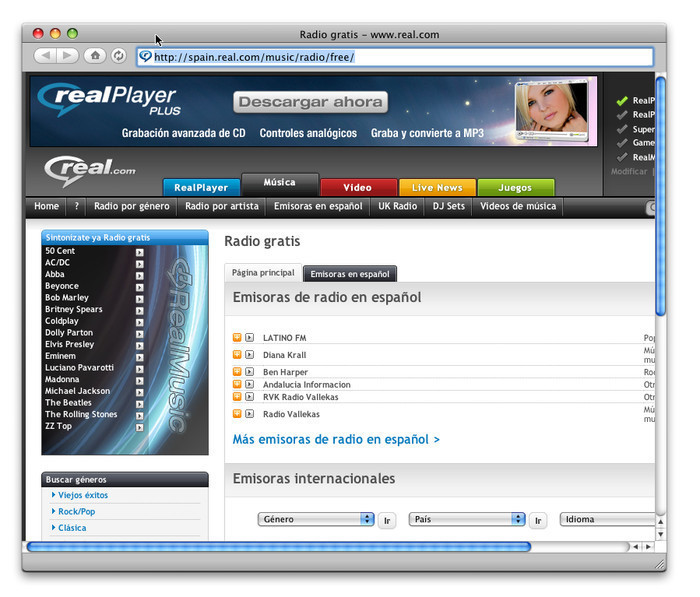The width and height of the screenshot is (700, 597).
Task: Open Videos de música in the navigation bar
Action: pos(518,206)
